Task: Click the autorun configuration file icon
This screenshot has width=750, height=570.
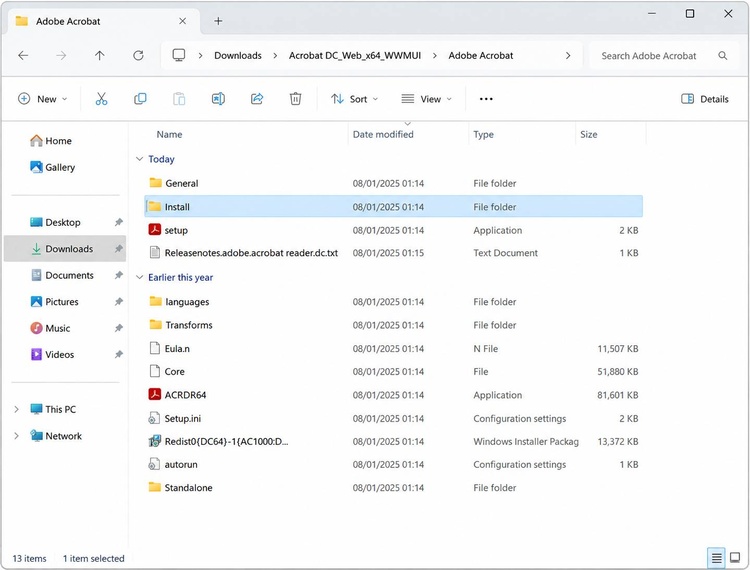Action: [x=154, y=464]
